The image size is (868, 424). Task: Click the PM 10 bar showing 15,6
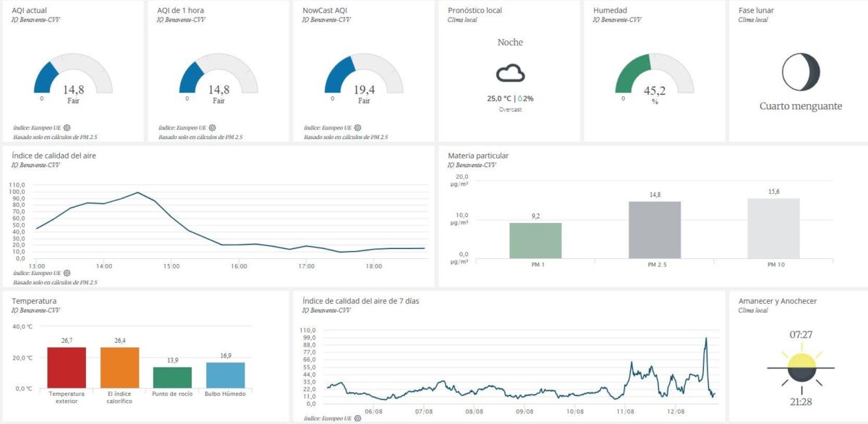point(773,228)
